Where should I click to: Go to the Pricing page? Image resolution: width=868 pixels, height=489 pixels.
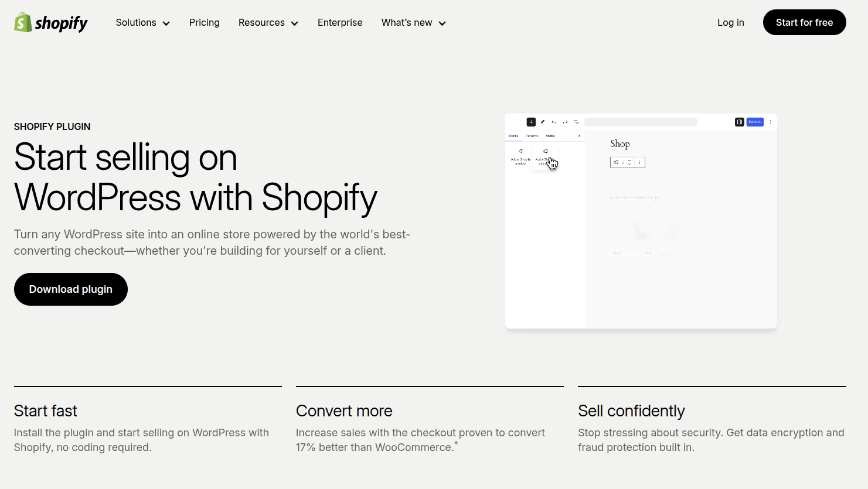pyautogui.click(x=204, y=23)
